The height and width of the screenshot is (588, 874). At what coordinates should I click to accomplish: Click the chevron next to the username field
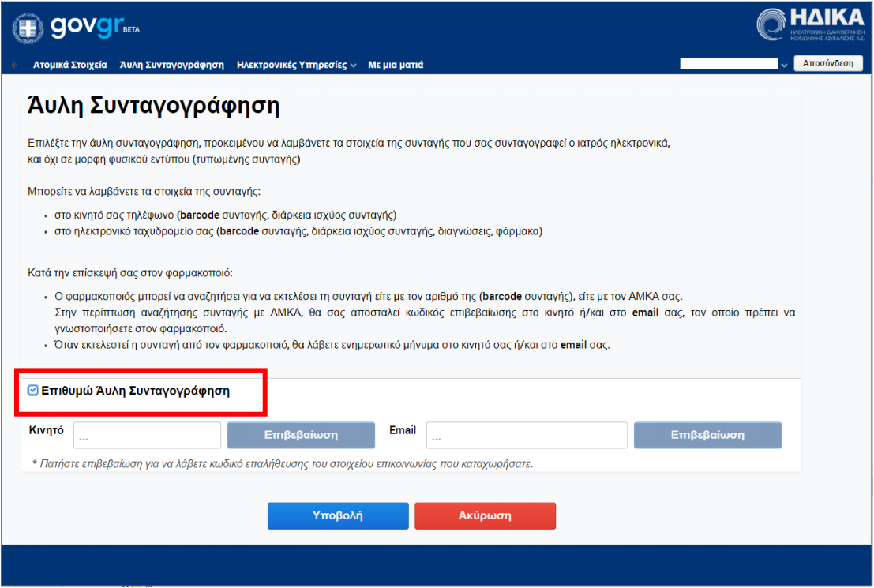point(784,66)
